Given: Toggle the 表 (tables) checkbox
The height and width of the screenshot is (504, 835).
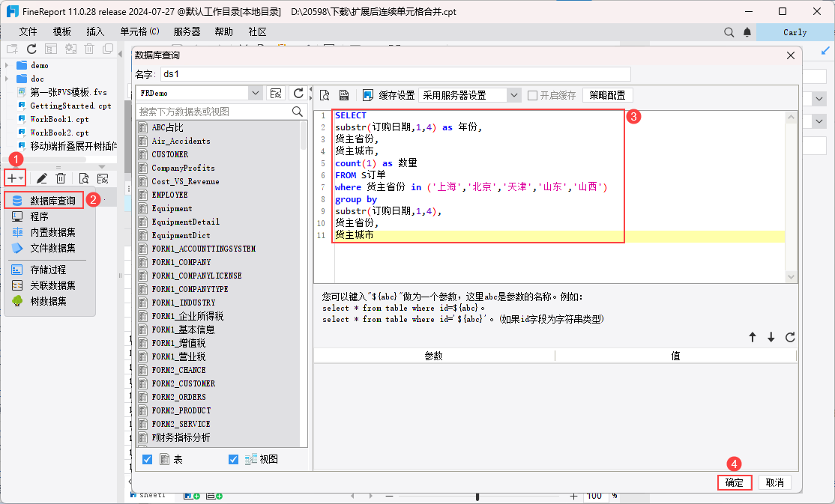Looking at the screenshot, I should click(x=148, y=459).
